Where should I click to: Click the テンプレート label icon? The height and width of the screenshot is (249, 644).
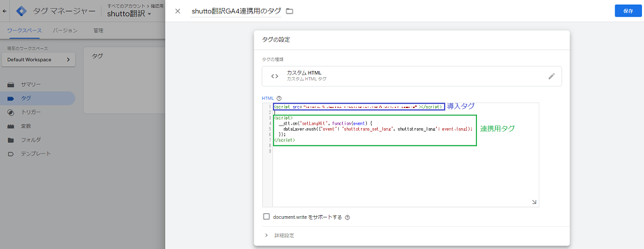click(11, 154)
